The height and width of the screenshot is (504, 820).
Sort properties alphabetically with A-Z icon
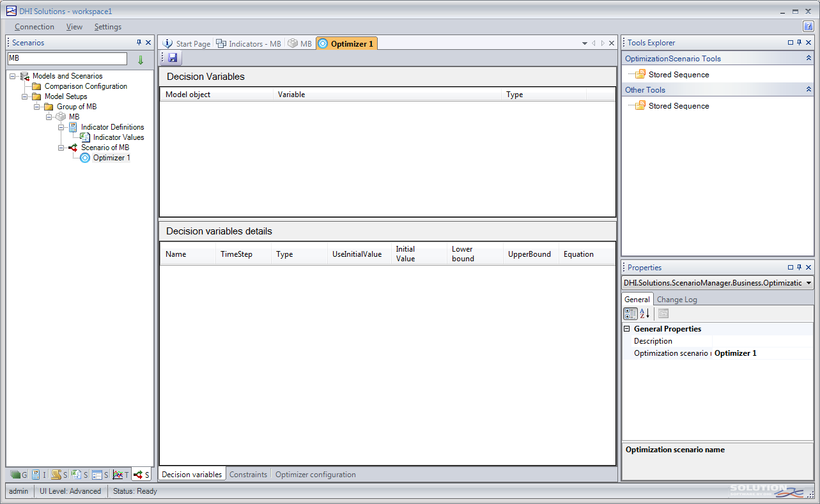[644, 314]
